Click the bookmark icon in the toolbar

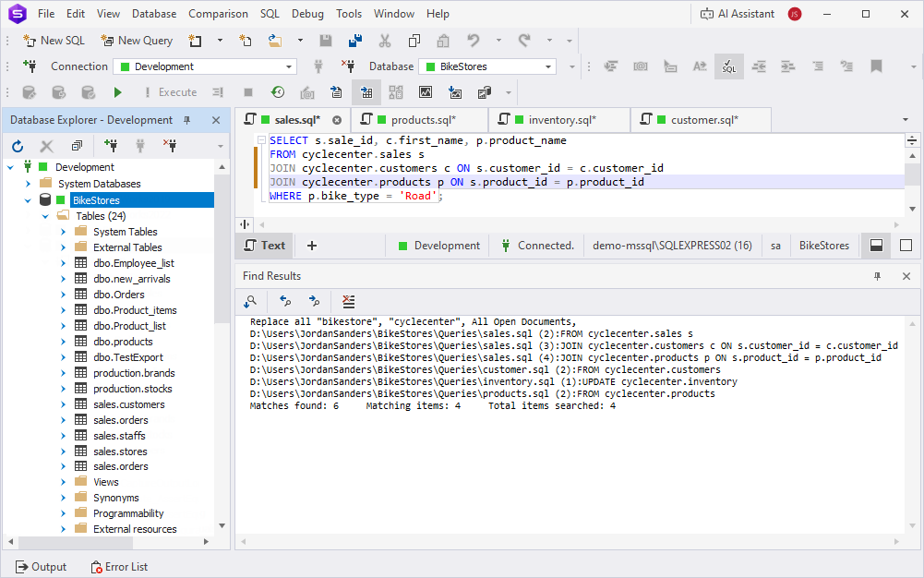click(x=876, y=66)
